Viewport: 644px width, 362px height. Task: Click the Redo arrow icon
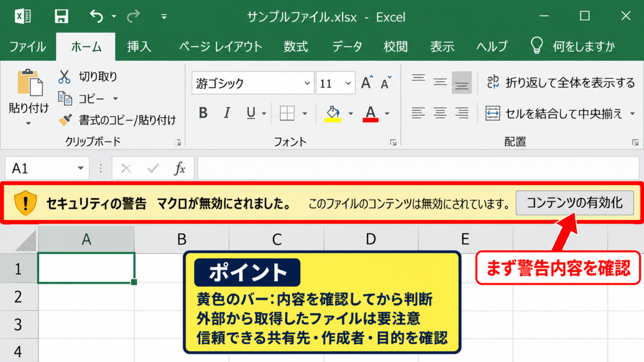(133, 17)
